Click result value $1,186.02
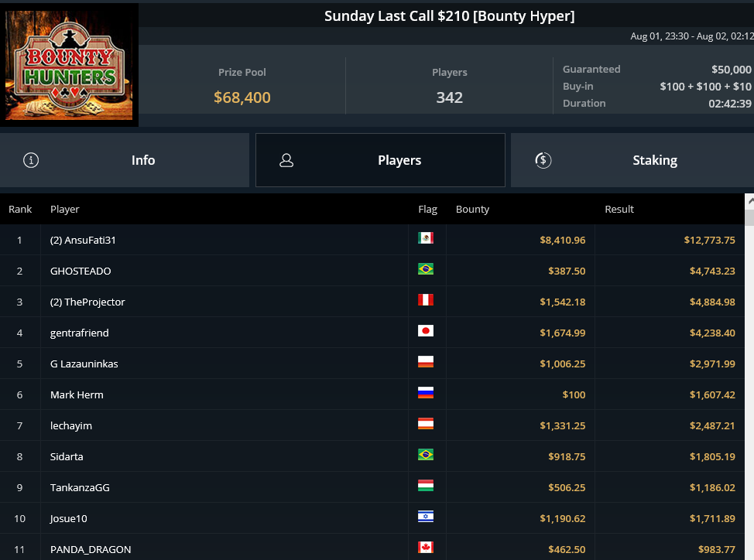This screenshot has width=754, height=560. [713, 487]
